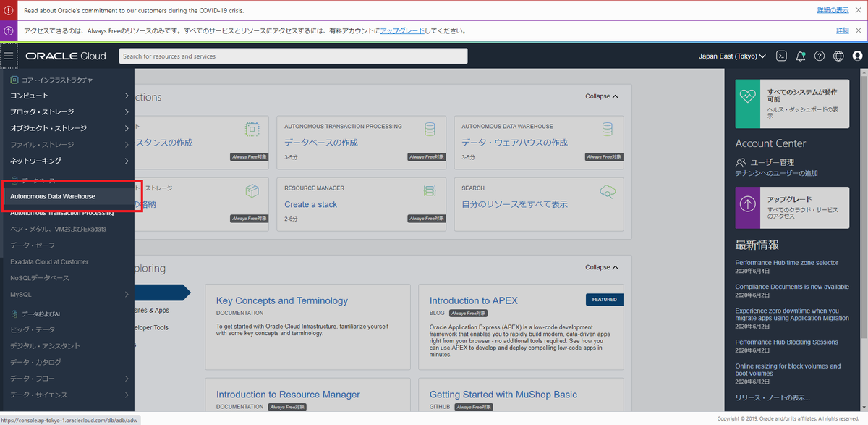
Task: Open user profile avatar icon
Action: (x=858, y=56)
